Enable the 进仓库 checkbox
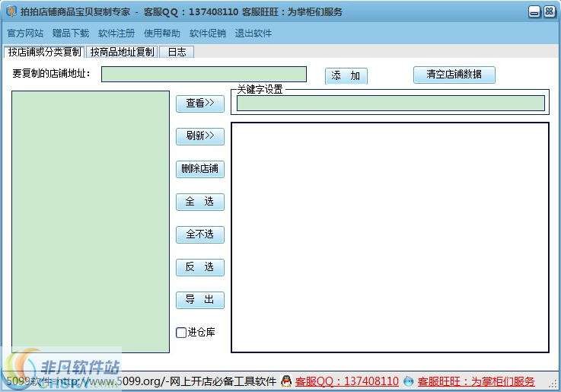Viewport: 561px width, 392px height. coord(181,333)
